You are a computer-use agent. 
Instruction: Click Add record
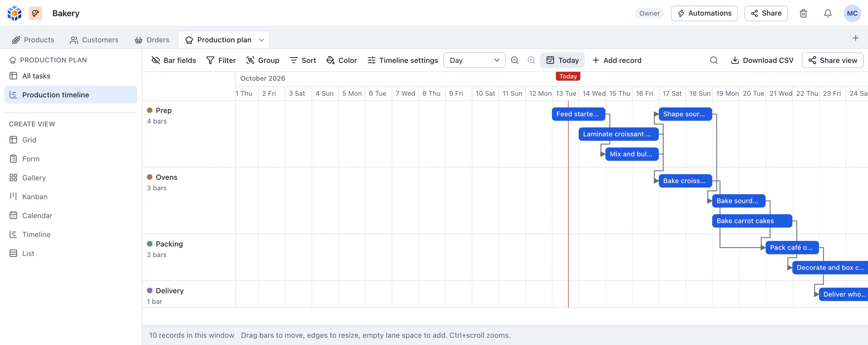click(617, 60)
